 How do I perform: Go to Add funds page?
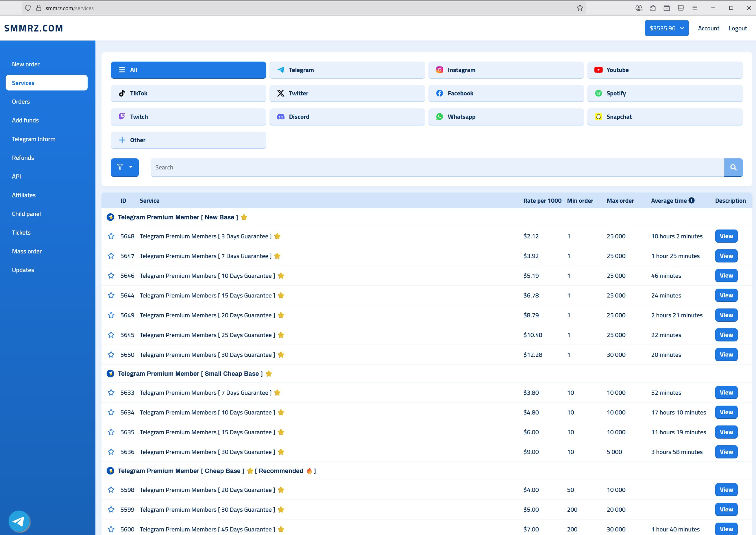click(x=25, y=120)
